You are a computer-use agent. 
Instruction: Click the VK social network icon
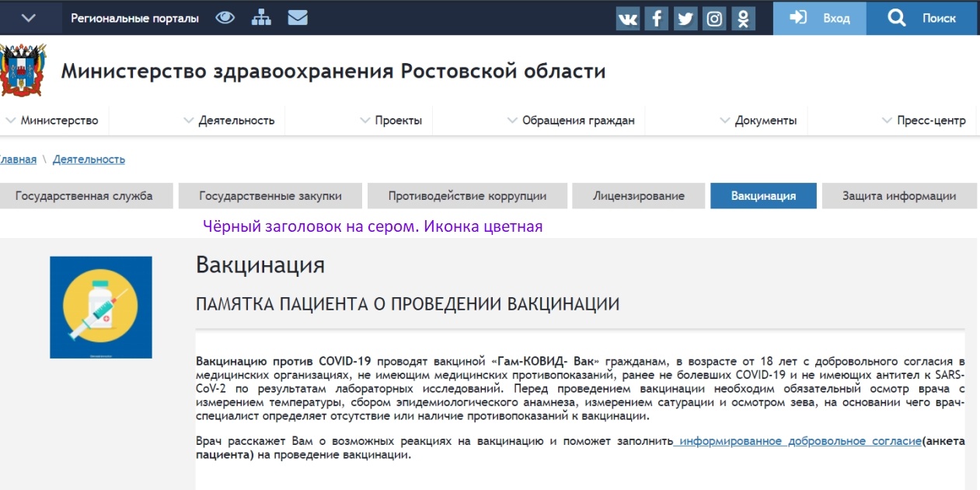[628, 18]
